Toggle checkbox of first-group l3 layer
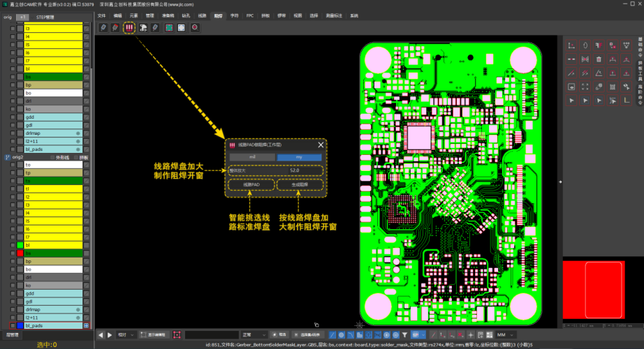 tap(13, 29)
